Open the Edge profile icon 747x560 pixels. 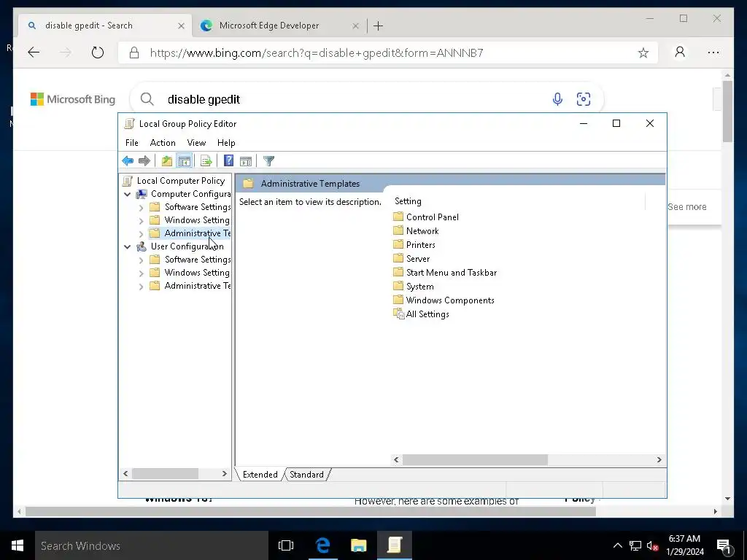click(x=680, y=52)
